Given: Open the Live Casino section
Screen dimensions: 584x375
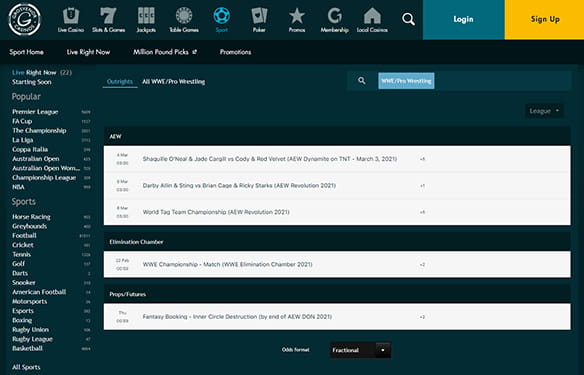Looking at the screenshot, I should point(71,20).
